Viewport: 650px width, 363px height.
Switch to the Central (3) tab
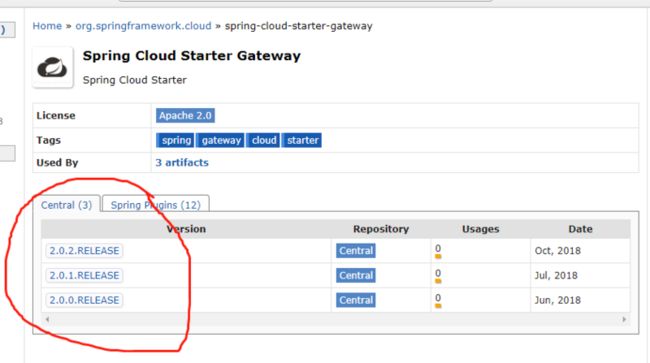(66, 205)
